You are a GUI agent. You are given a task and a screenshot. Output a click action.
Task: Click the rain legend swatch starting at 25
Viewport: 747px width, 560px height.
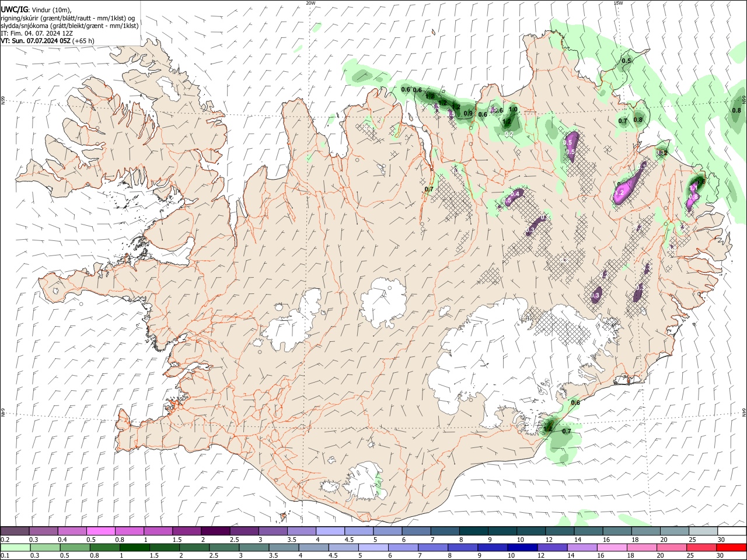[x=702, y=548]
